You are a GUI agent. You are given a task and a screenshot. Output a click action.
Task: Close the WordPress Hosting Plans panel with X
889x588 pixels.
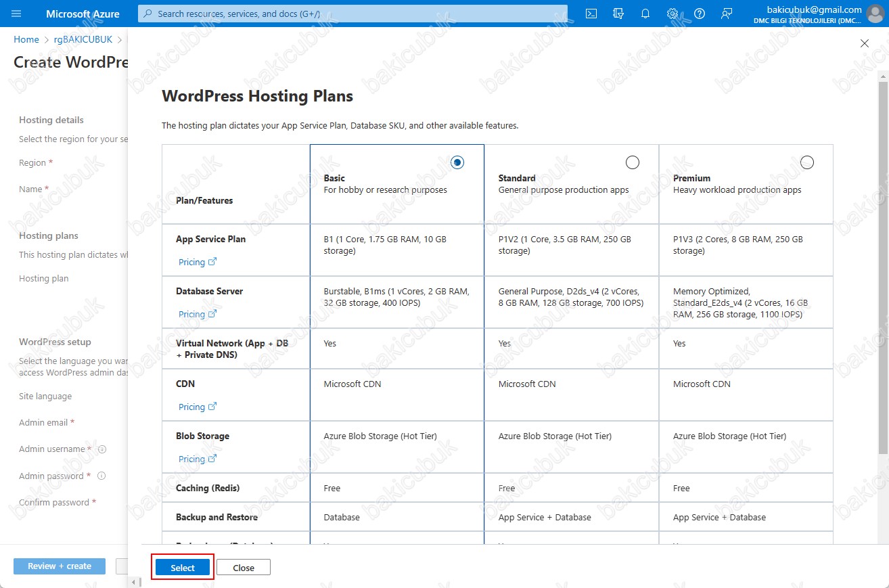tap(864, 43)
